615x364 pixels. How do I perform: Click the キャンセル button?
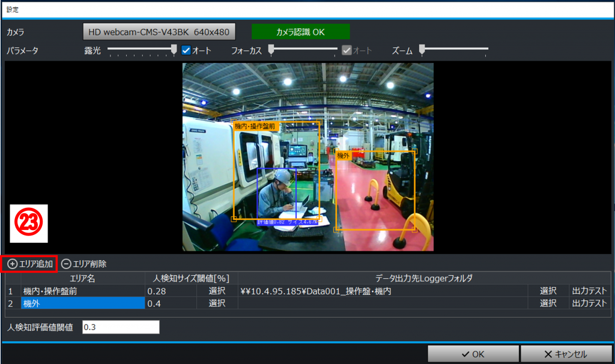point(566,354)
